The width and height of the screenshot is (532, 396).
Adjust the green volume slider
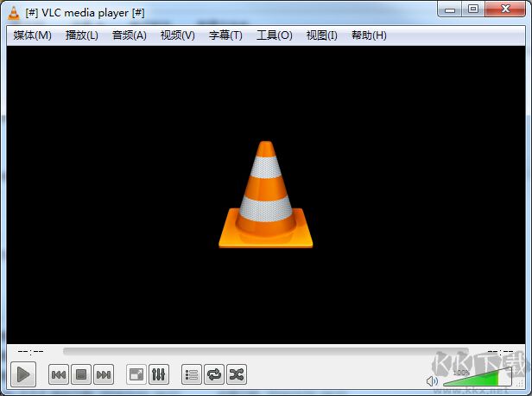pos(477,377)
